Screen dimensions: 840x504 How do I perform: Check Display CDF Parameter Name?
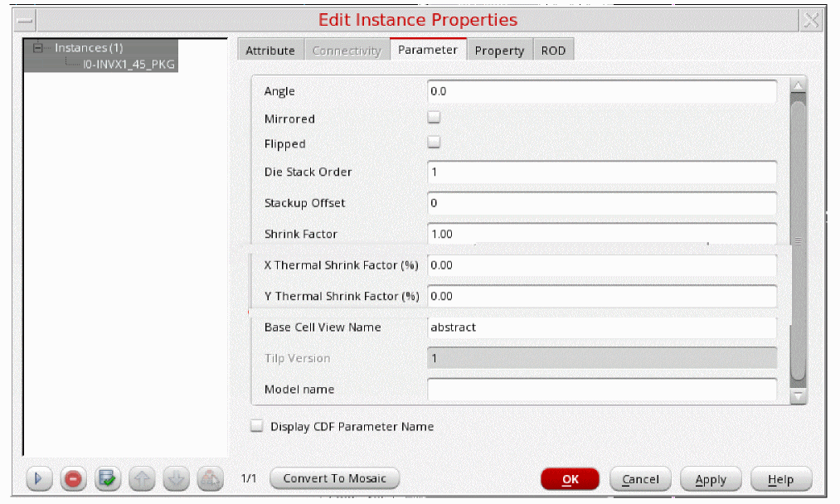coord(257,426)
